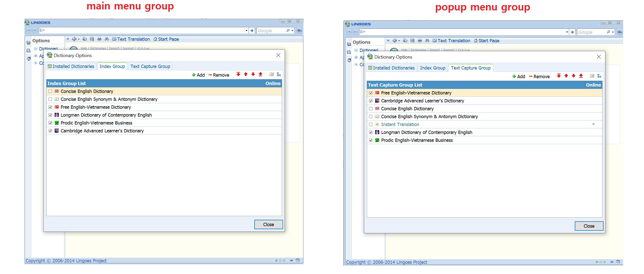The image size is (644, 274).
Task: Switch to Installed Dictionaries tab in popup menu group dialog
Action: pyautogui.click(x=391, y=68)
